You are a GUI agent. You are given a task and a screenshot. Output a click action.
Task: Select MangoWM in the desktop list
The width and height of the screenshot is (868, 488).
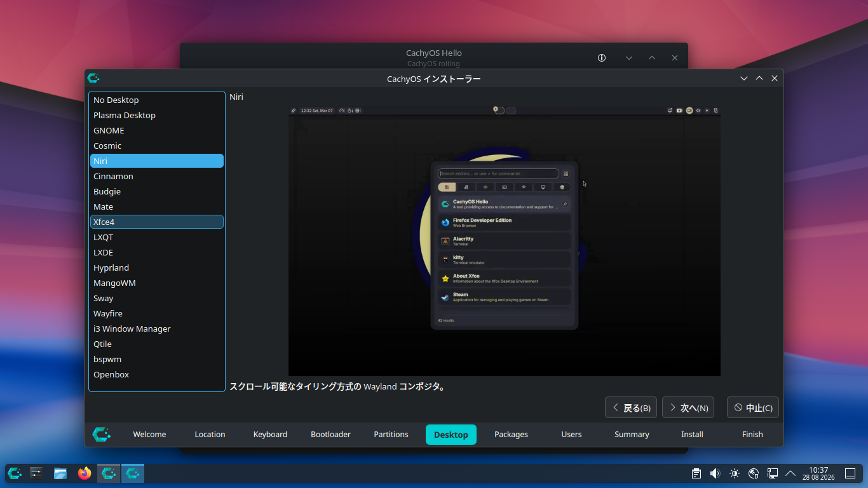[157, 283]
